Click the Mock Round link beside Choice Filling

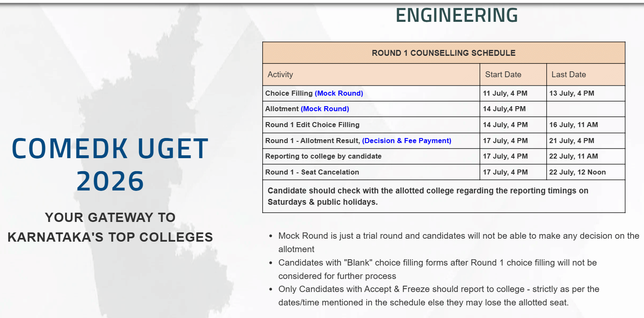(339, 94)
